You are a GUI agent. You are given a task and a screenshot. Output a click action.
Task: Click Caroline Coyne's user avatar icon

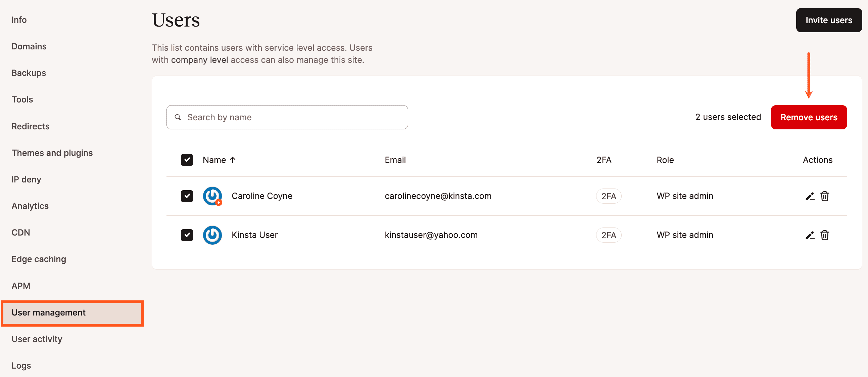tap(213, 196)
